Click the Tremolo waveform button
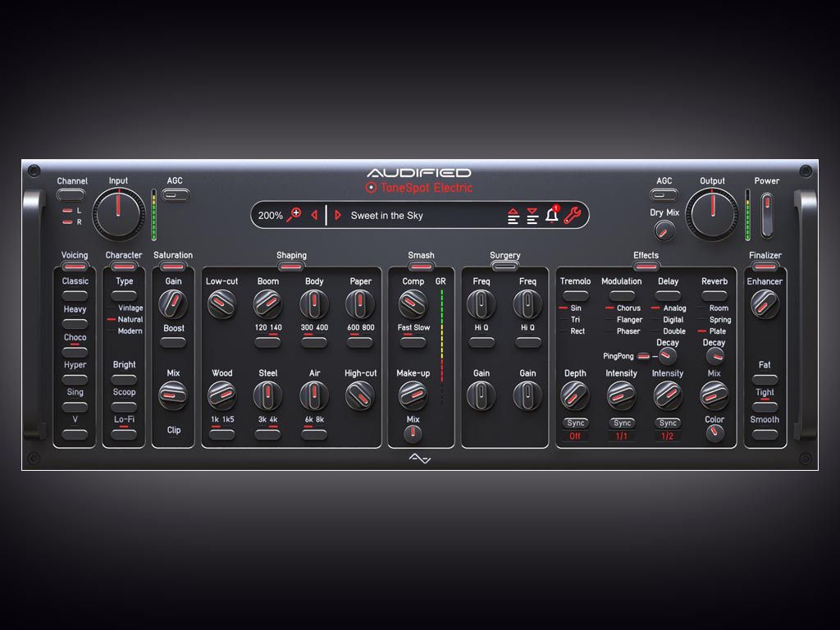The height and width of the screenshot is (630, 840). (x=575, y=295)
